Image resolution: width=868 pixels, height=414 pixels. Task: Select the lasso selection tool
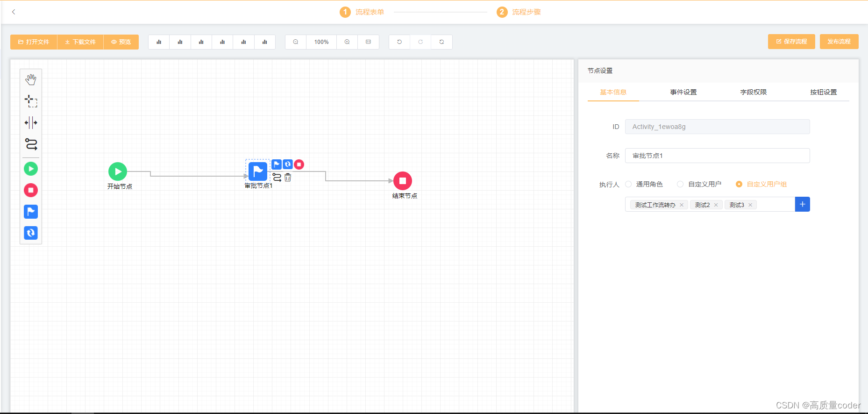[31, 101]
